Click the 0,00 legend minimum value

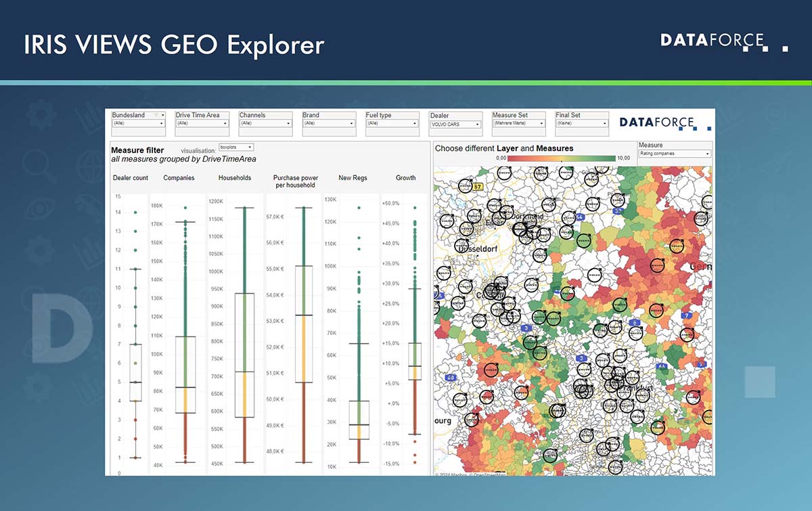coord(501,158)
